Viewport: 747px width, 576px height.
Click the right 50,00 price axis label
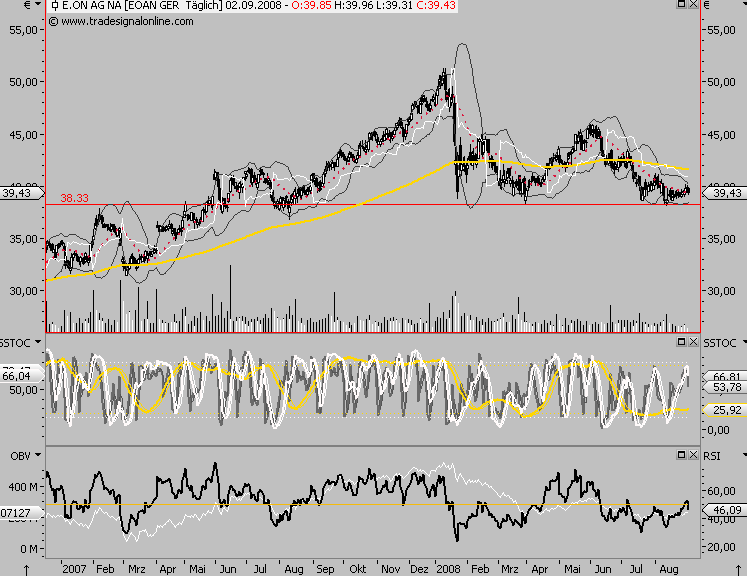(x=721, y=82)
